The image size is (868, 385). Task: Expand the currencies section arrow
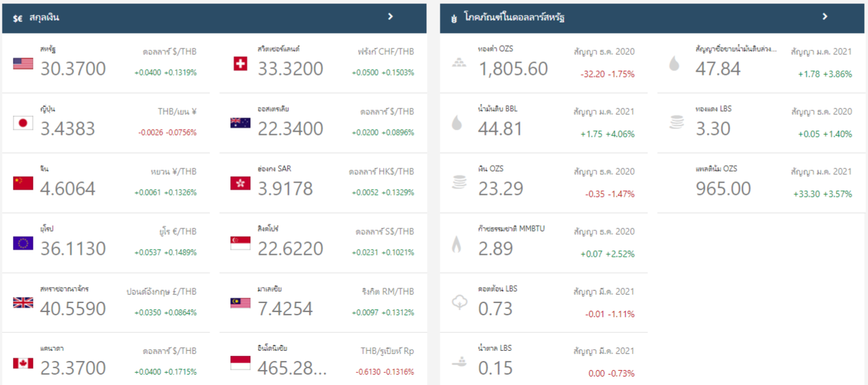(x=390, y=17)
